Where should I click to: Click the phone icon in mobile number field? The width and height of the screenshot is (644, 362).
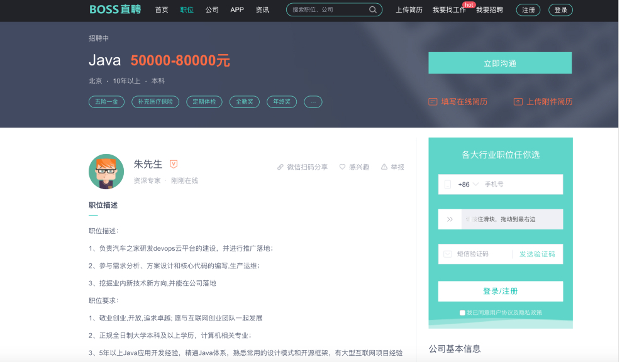coord(448,184)
